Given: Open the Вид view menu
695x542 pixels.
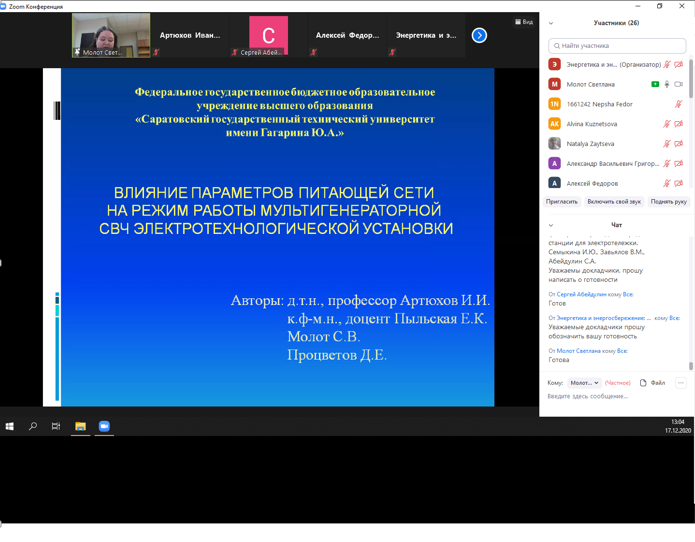Looking at the screenshot, I should [524, 22].
